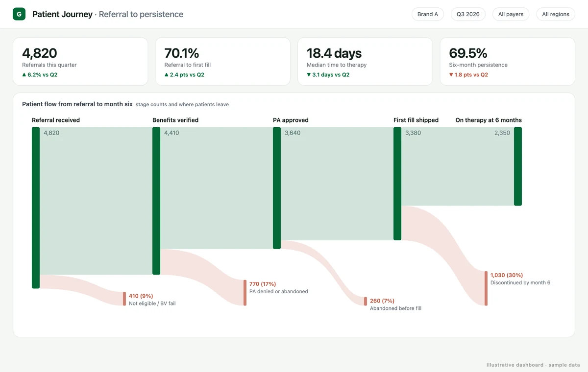Click the 1,030 (30%) drop-off value

(x=507, y=275)
